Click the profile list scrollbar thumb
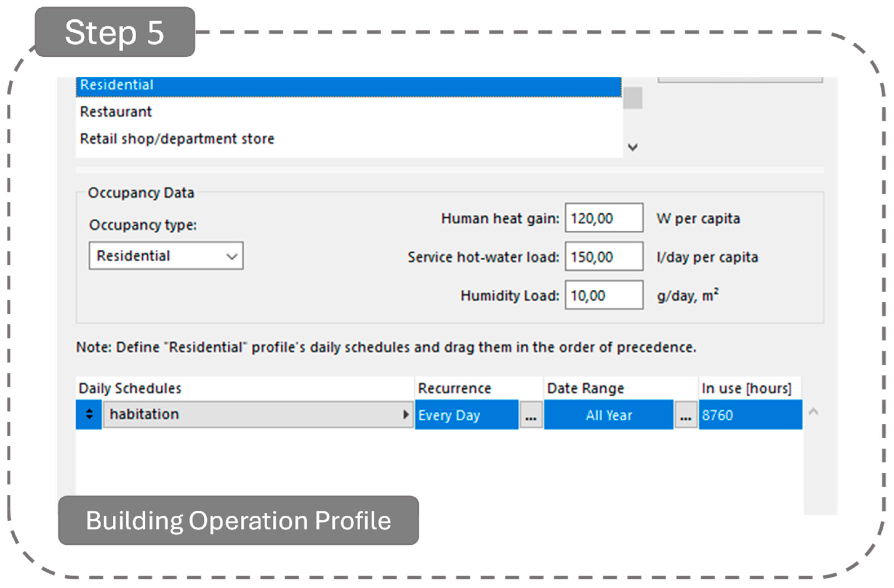The image size is (894, 588). [632, 98]
